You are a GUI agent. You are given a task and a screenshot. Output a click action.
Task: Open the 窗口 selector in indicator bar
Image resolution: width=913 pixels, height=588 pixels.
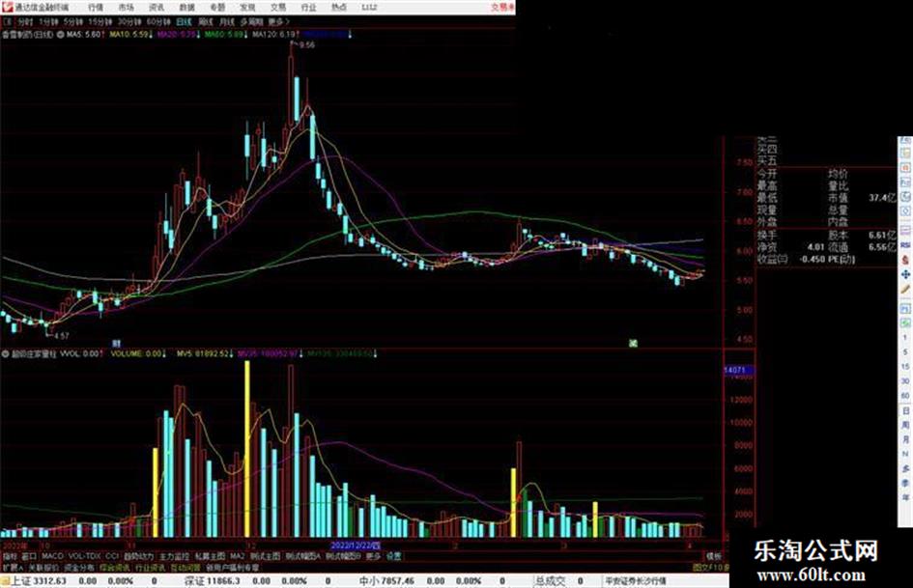tap(29, 556)
